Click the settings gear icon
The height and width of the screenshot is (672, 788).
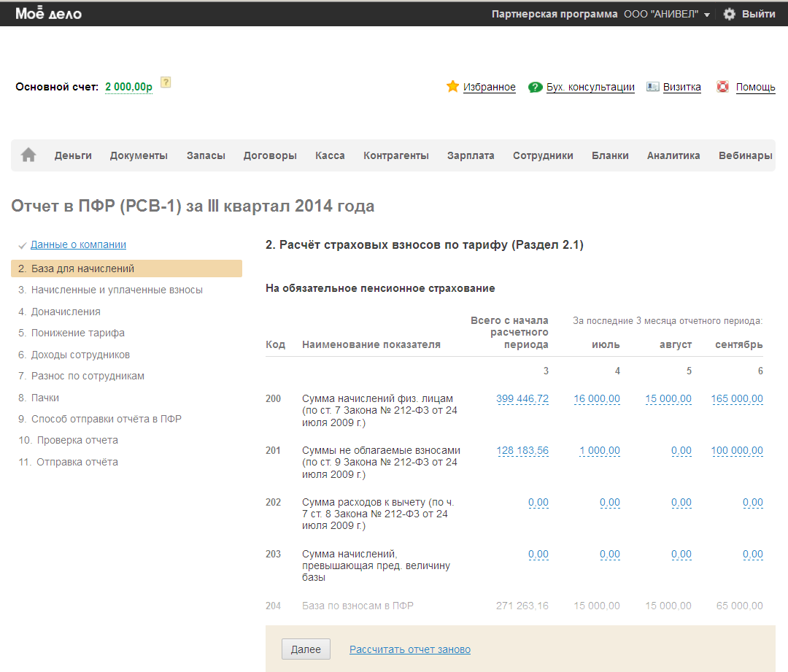(x=729, y=14)
